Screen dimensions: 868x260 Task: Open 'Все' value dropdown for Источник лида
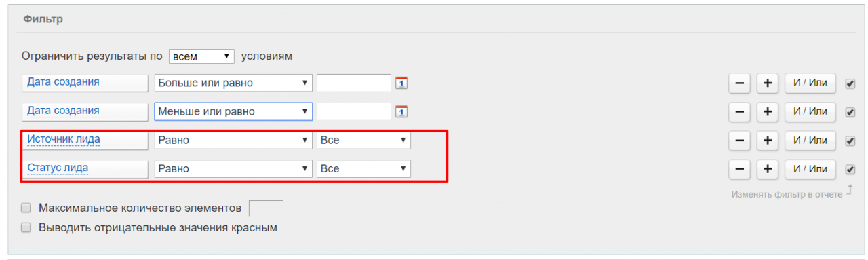(363, 140)
